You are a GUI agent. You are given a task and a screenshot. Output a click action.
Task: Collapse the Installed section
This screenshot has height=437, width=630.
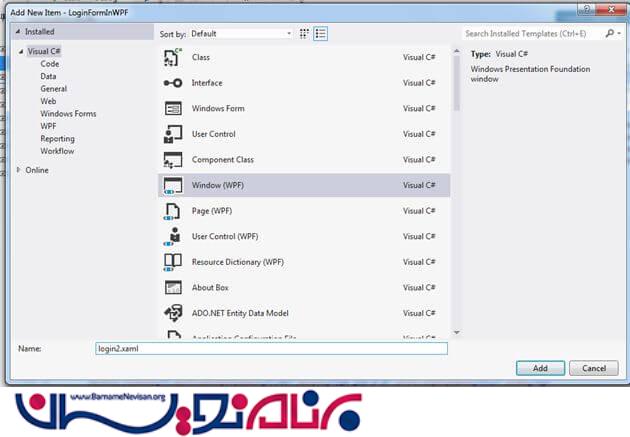(x=18, y=31)
